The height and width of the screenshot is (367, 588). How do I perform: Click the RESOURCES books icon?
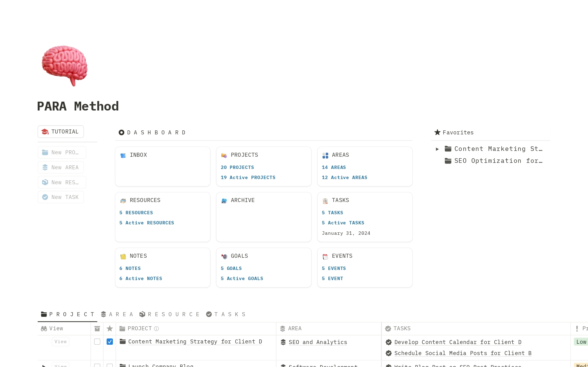[x=123, y=200]
